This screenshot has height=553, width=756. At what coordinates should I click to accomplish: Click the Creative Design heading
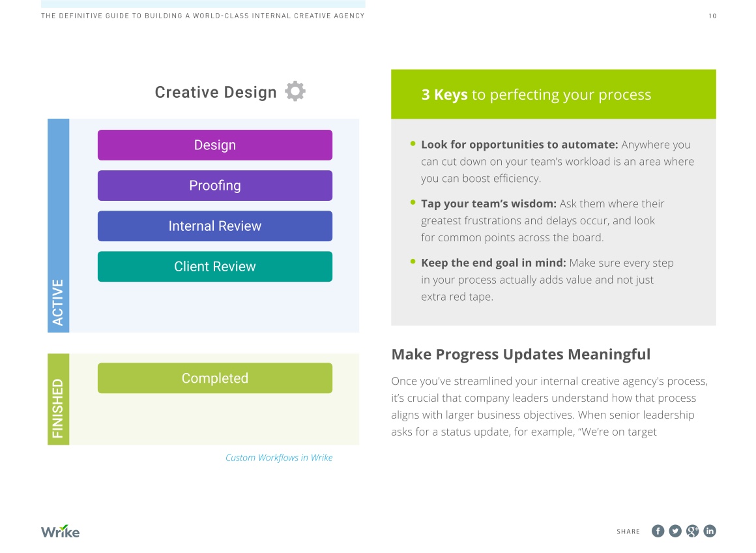tap(216, 92)
